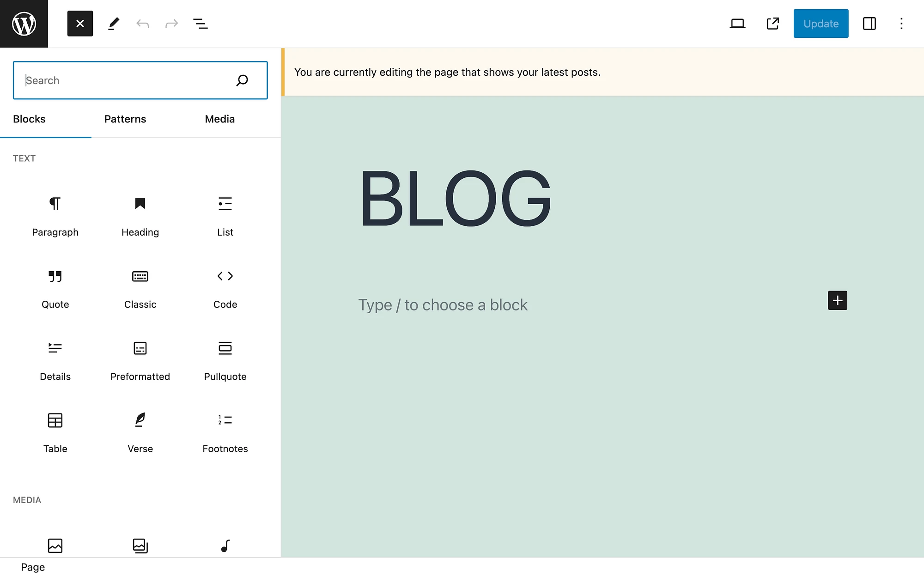Select the Code block icon
This screenshot has height=577, width=924.
[x=225, y=275]
